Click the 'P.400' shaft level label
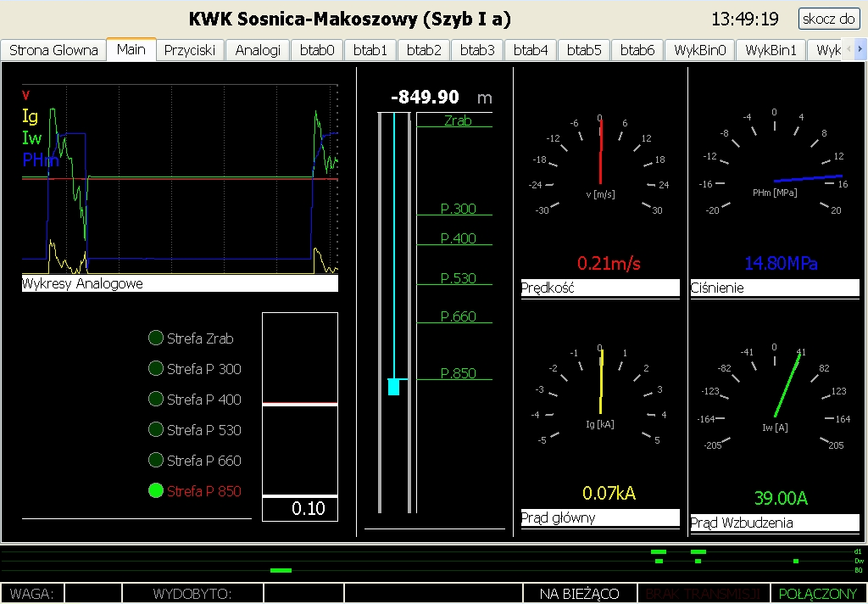 [x=459, y=238]
